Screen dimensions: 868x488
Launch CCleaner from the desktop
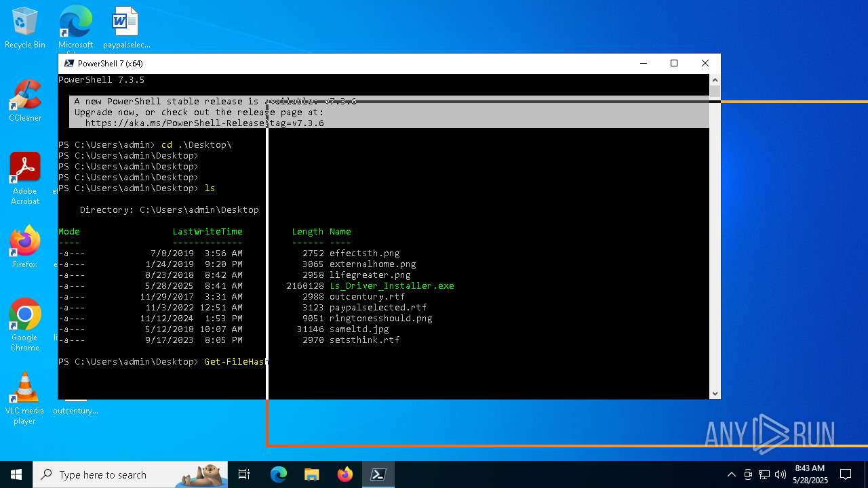coord(25,101)
